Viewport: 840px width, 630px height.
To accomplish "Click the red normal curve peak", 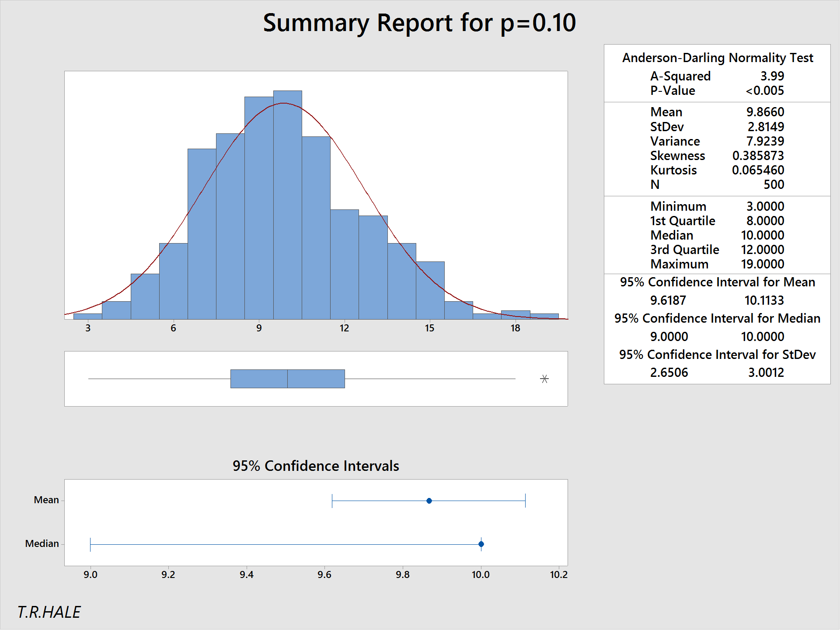I will 284,103.
